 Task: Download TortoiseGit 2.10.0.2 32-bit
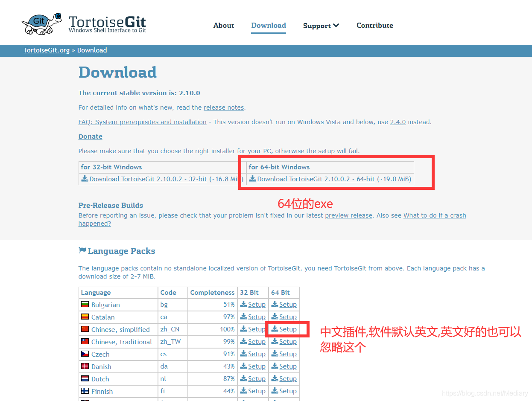148,179
